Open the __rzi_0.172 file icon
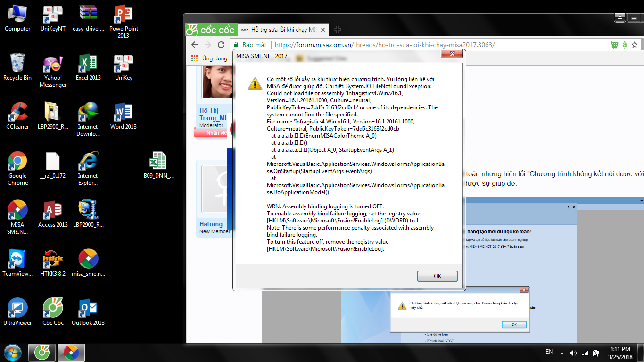This screenshot has height=362, width=644. click(53, 165)
